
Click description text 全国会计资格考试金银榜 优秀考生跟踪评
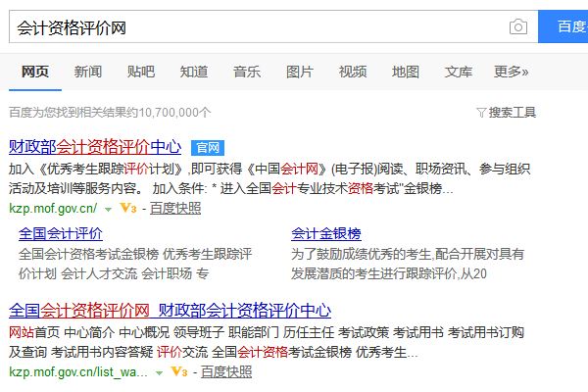(x=135, y=254)
